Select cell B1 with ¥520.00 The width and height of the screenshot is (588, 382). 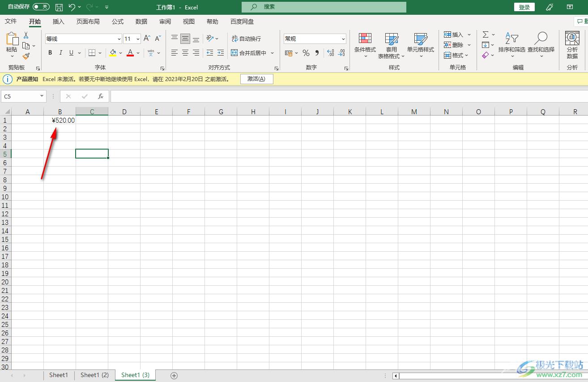pos(60,120)
